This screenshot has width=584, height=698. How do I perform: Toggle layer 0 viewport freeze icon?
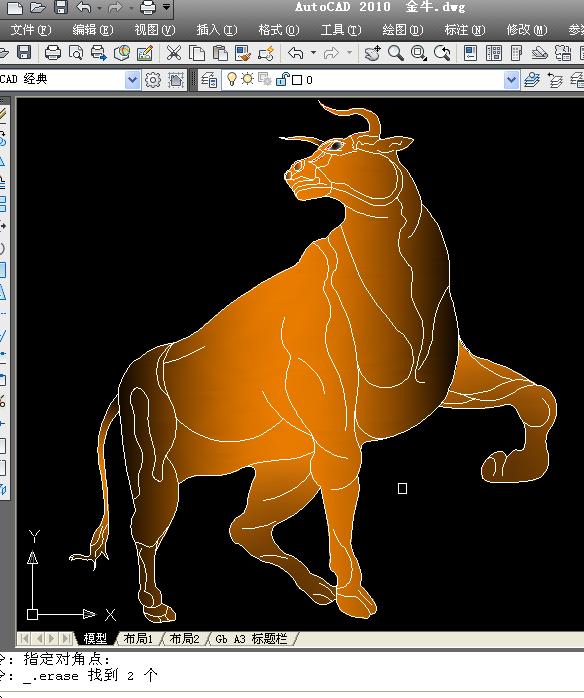coord(265,80)
